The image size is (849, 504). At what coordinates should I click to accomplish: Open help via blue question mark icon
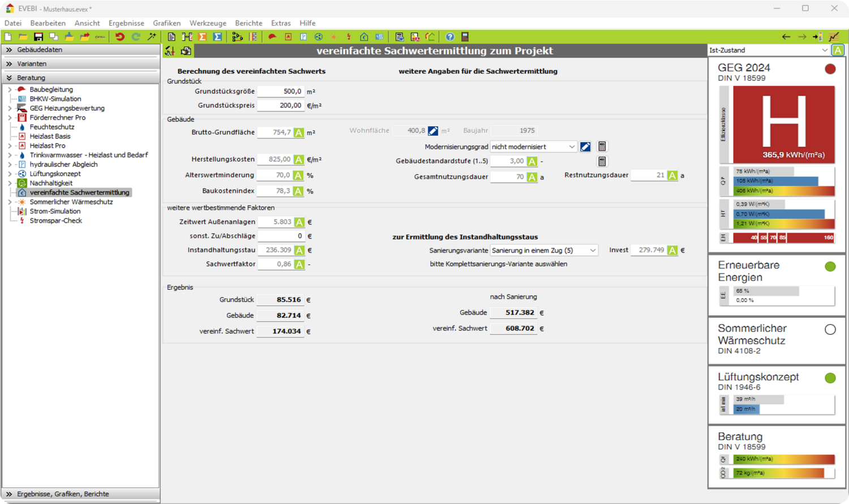(449, 37)
